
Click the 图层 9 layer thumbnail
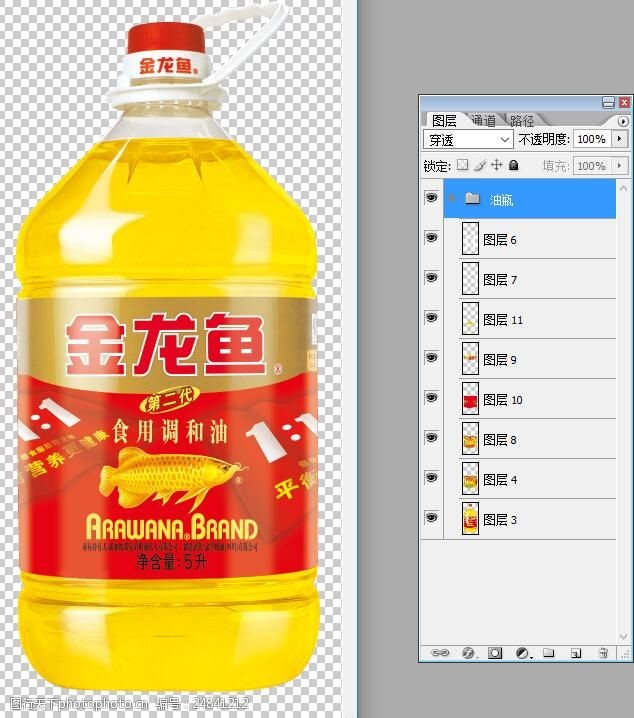tap(470, 358)
